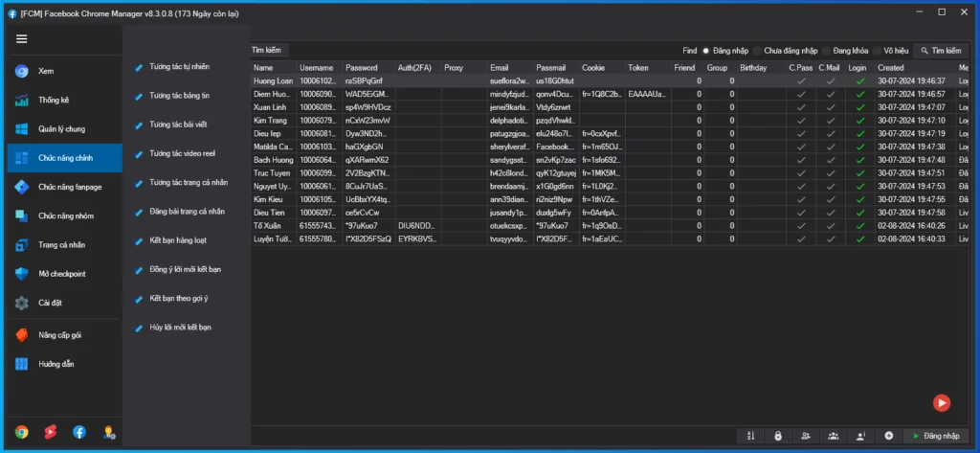The height and width of the screenshot is (453, 980).
Task: Toggle C.Mail checkmark in Xuan Linh row
Action: click(831, 107)
